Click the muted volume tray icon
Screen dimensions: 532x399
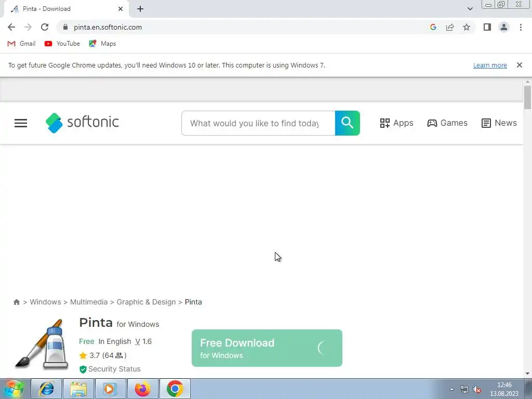pyautogui.click(x=477, y=389)
